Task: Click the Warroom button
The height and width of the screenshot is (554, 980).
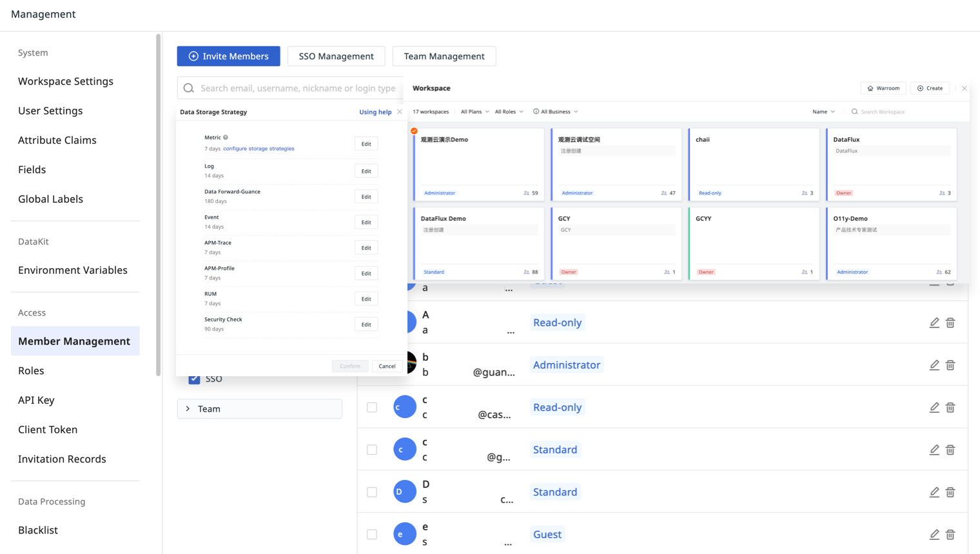Action: click(x=883, y=88)
